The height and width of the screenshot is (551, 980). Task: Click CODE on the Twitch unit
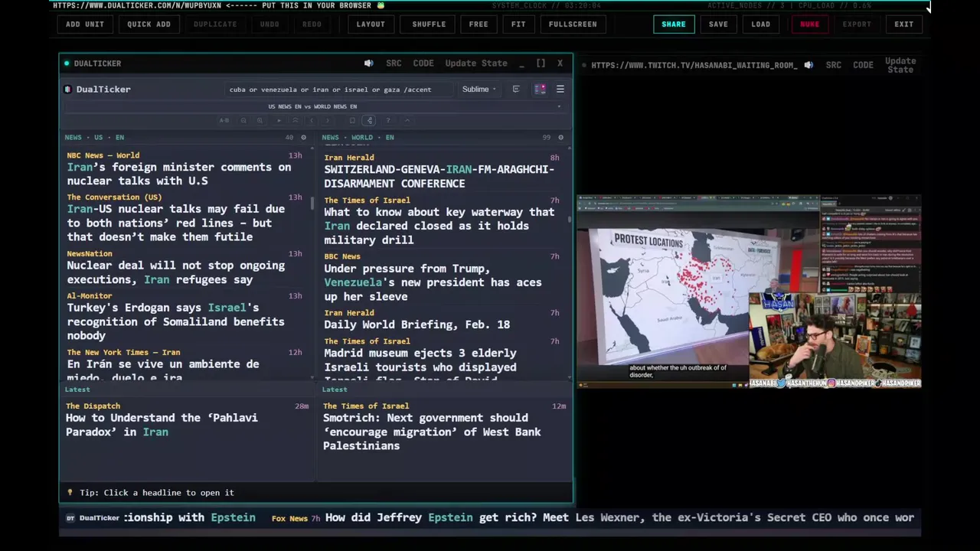(x=863, y=65)
